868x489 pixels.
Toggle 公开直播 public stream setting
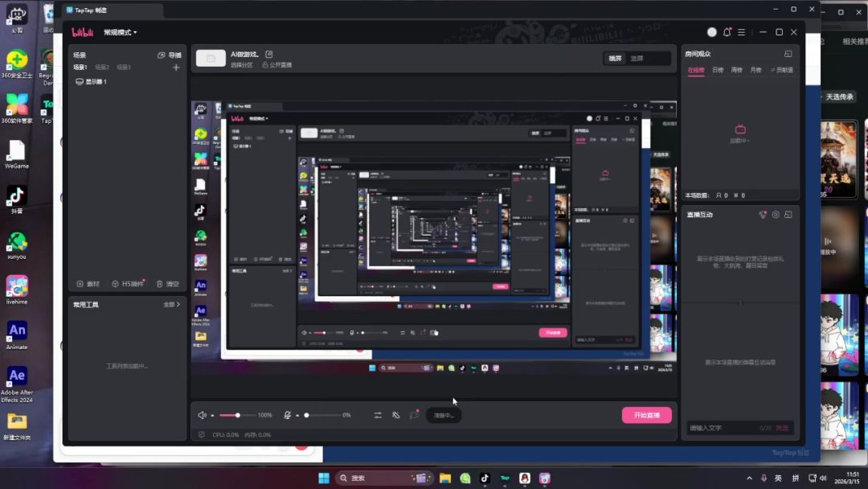(276, 65)
